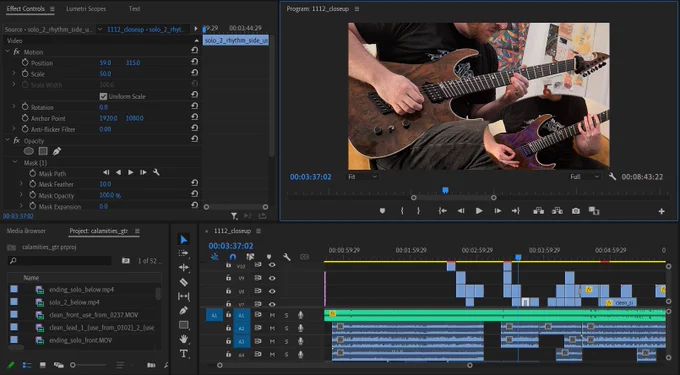Switch to Lumetri Scopes tab

[x=86, y=9]
